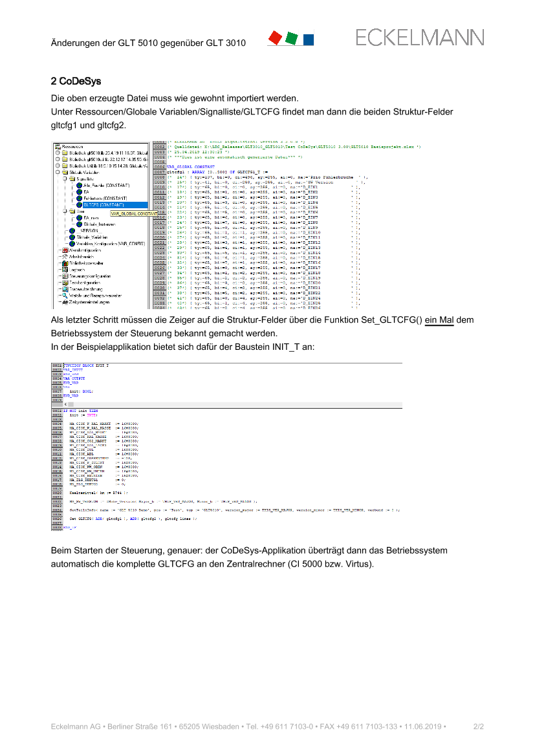
Task: Expand the Bibliothek glt5010.lib node
Action: [x=58, y=153]
